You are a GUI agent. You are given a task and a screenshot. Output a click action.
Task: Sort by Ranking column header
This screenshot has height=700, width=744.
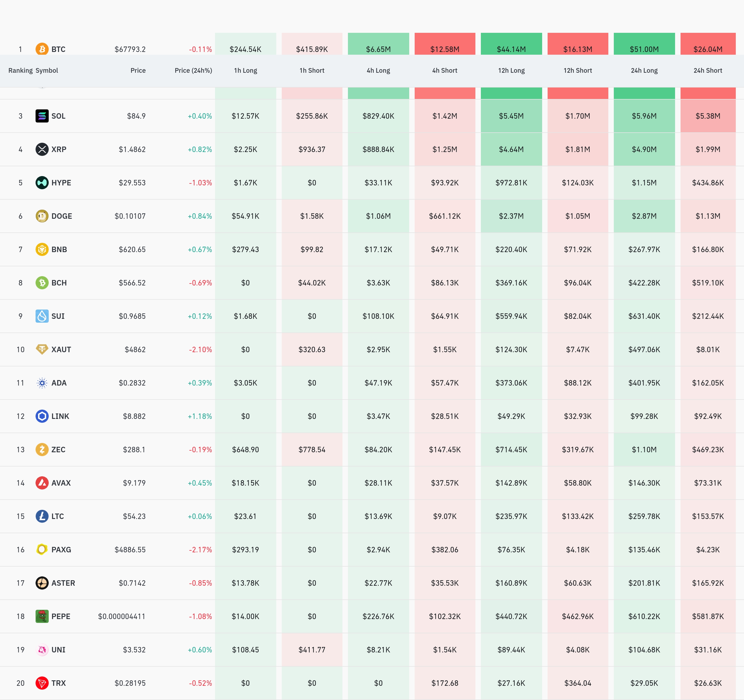tap(20, 70)
